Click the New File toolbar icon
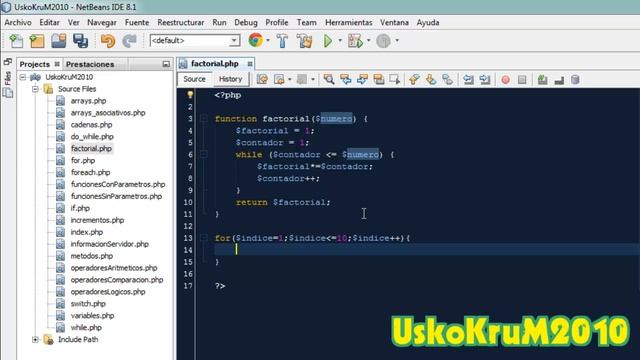The height and width of the screenshot is (360, 640). coord(16,41)
